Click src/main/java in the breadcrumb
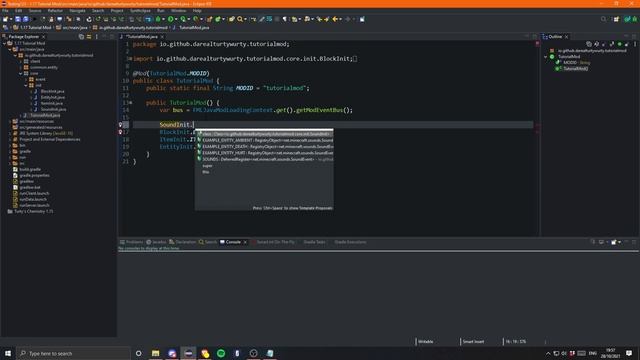Image resolution: width=640 pixels, height=360 pixels. pyautogui.click(x=75, y=28)
